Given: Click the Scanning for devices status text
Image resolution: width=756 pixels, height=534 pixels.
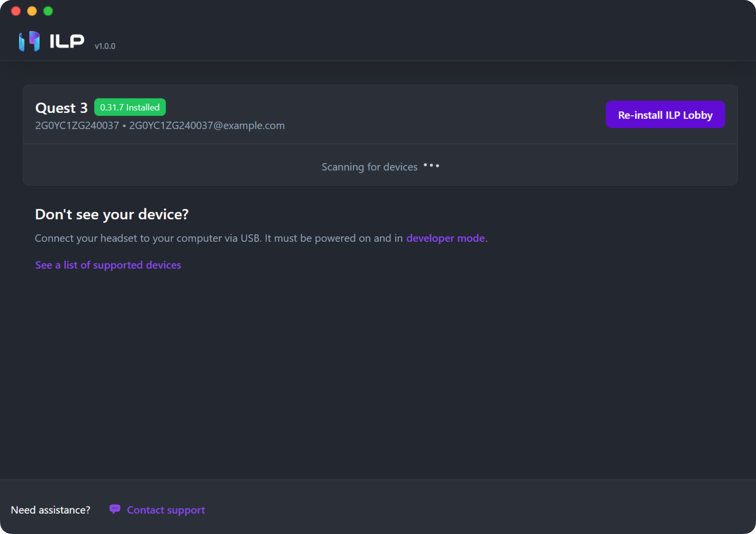Looking at the screenshot, I should click(x=369, y=167).
